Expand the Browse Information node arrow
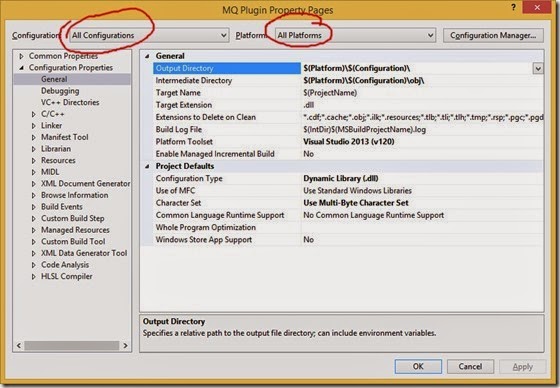The width and height of the screenshot is (560, 388). coord(34,195)
